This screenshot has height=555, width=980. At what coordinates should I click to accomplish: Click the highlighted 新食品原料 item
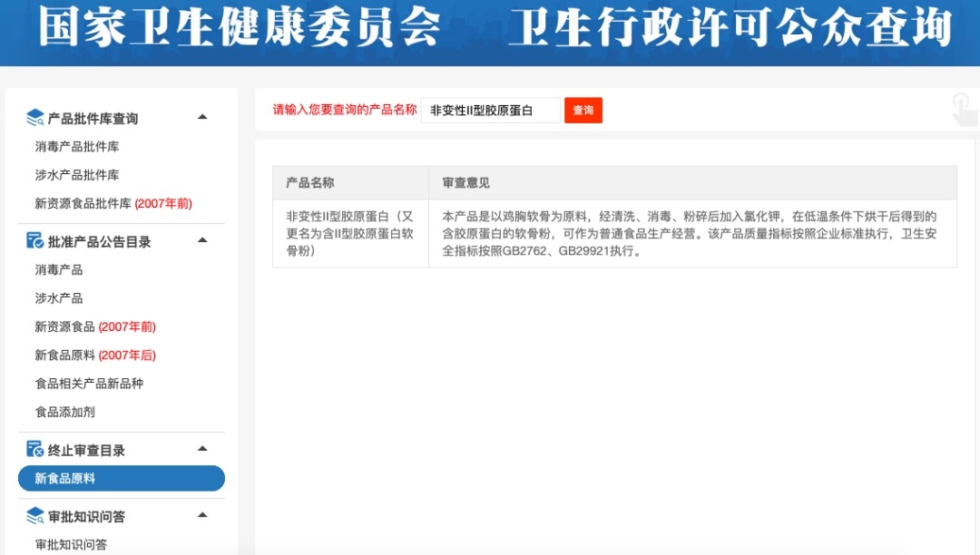click(x=121, y=479)
